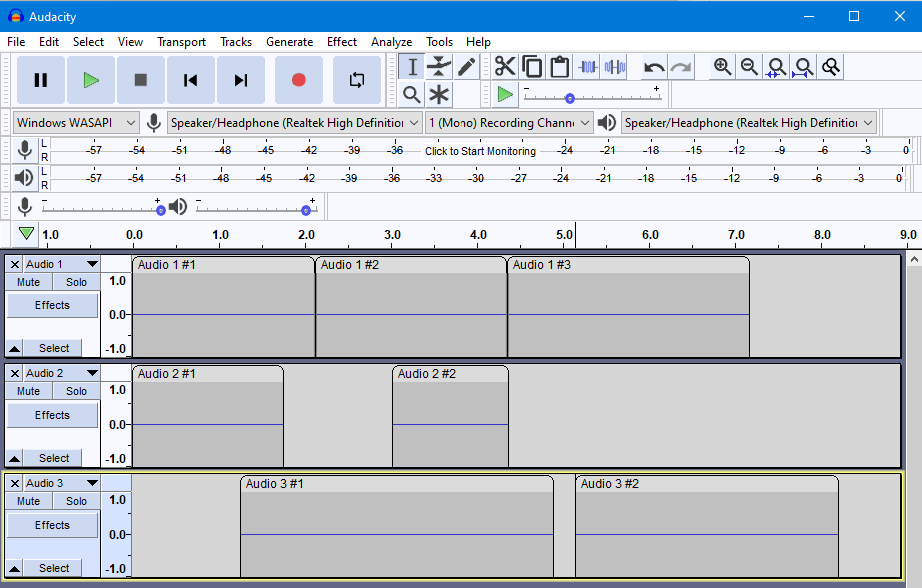Paste with the clipboard icon

559,66
